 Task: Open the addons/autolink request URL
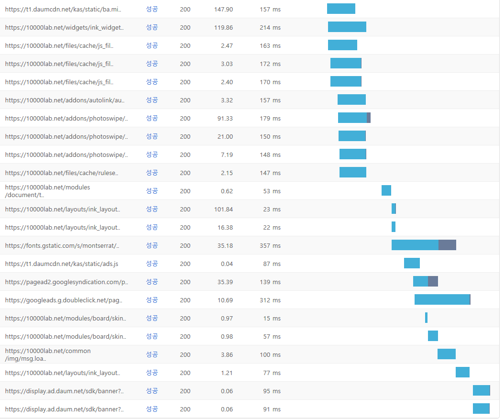(x=65, y=100)
